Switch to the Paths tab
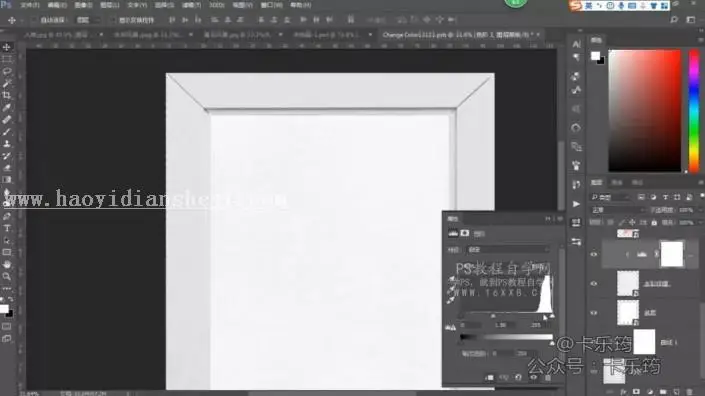This screenshot has height=396, width=705. [638, 182]
